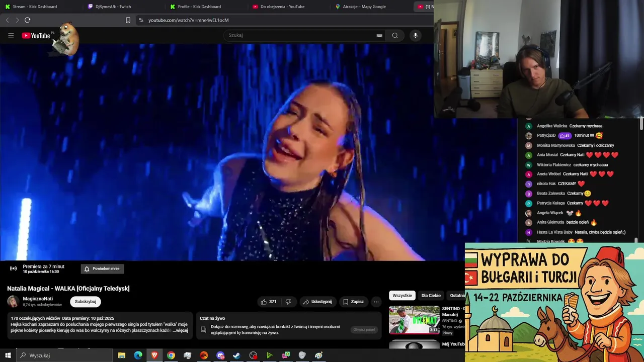Click the 170 oczekujących widzów text

coord(34,318)
